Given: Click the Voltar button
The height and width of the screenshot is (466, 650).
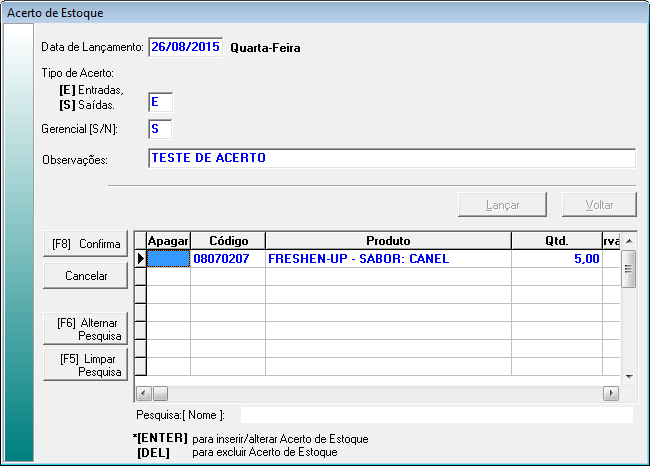Looking at the screenshot, I should pyautogui.click(x=599, y=204).
